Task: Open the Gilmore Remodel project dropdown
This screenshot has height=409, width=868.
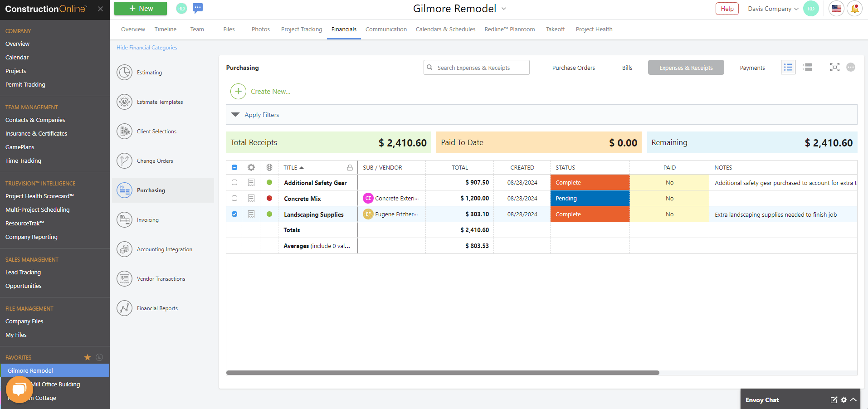Action: coord(504,9)
